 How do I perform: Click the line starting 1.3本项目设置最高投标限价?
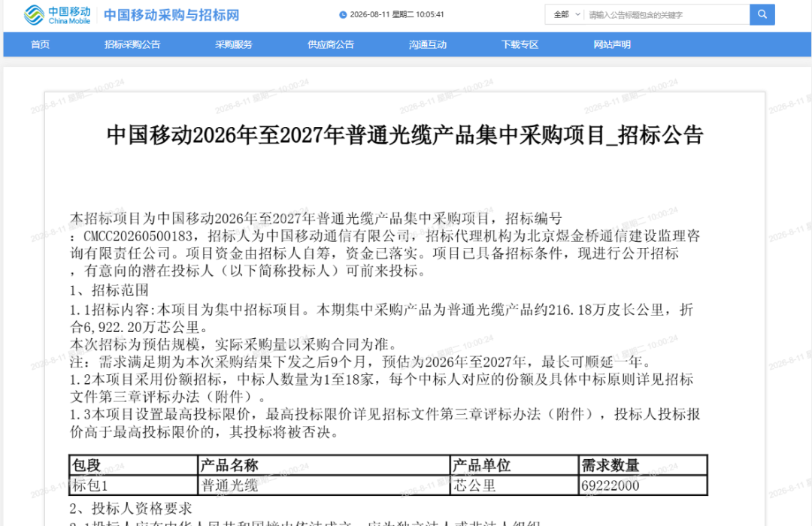point(385,414)
